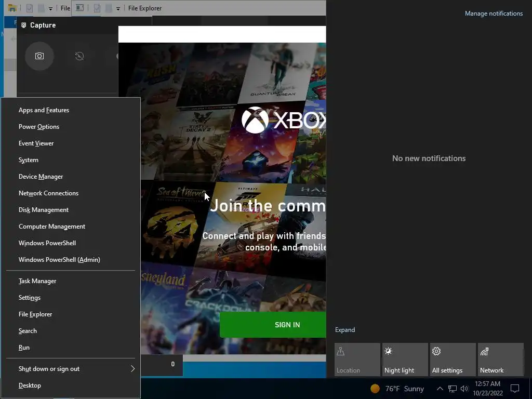Click the properties checkmark icon in first title bar
Viewport: 532px width, 399px height.
30,8
